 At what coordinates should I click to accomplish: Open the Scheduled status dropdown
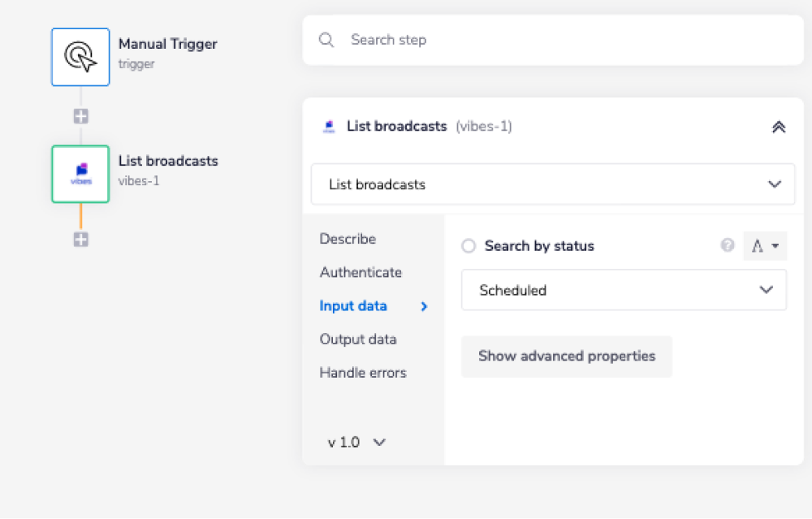tap(624, 290)
